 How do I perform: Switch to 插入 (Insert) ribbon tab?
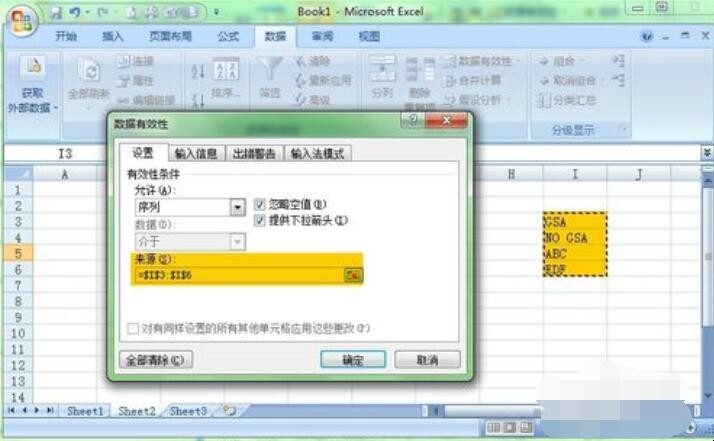click(x=112, y=36)
